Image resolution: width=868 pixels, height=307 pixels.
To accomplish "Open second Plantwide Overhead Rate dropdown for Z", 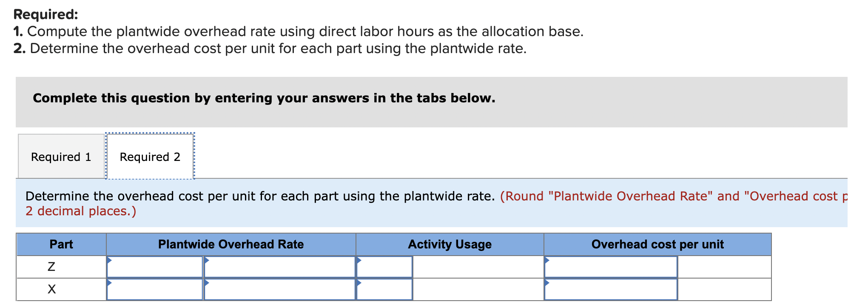I will pos(279,267).
